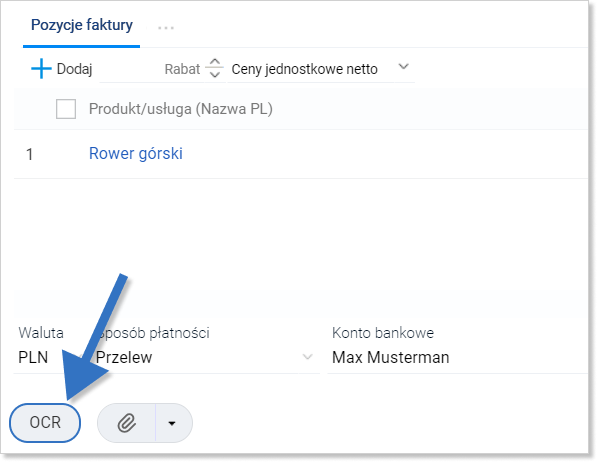Click the blue plus Dodaj icon
This screenshot has width=597, height=462.
pos(41,69)
